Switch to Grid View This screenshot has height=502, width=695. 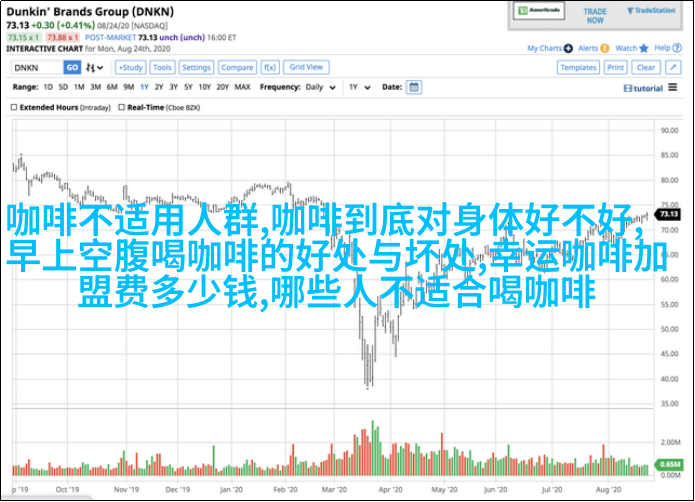[306, 67]
